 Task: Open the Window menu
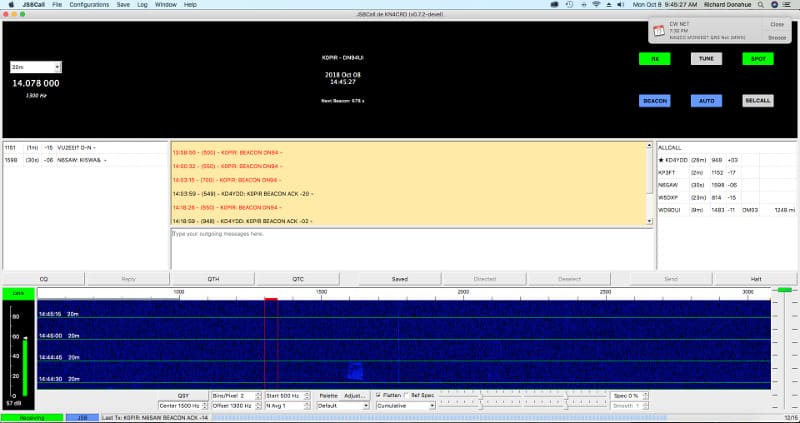pyautogui.click(x=165, y=4)
